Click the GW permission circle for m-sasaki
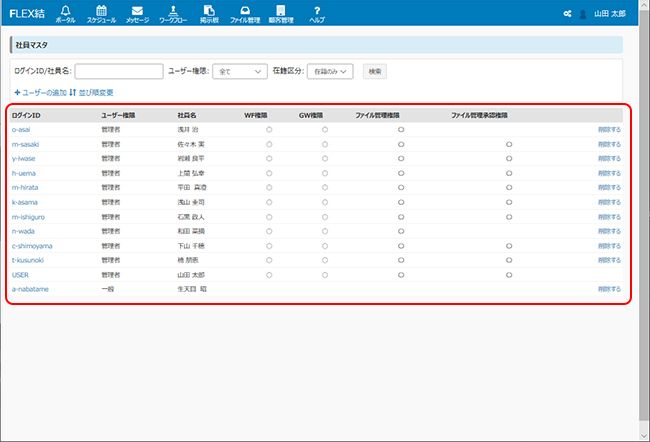The image size is (650, 442). 325,144
